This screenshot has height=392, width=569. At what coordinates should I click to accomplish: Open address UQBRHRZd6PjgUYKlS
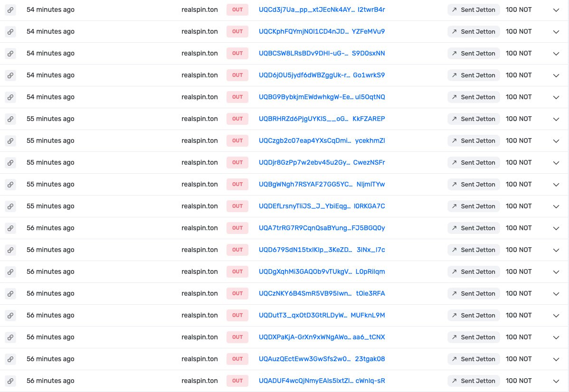click(x=322, y=119)
